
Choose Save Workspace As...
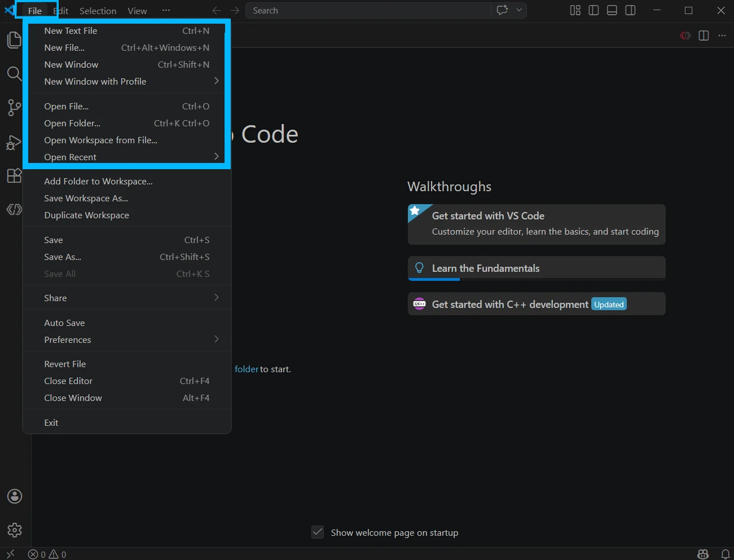(x=127, y=198)
